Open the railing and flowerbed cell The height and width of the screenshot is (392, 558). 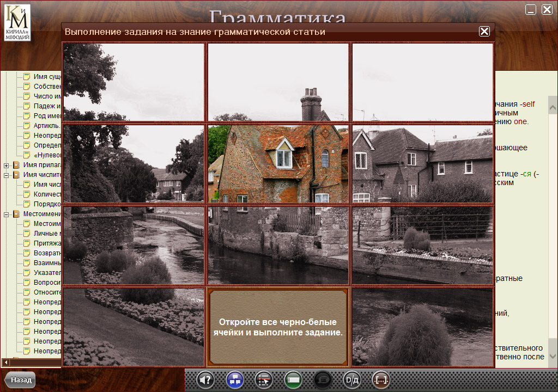pyautogui.click(x=422, y=246)
